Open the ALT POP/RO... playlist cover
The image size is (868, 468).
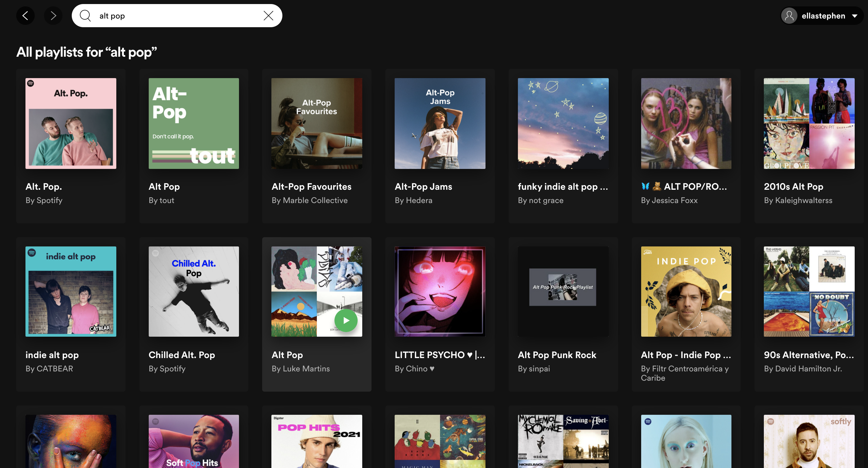pyautogui.click(x=686, y=123)
